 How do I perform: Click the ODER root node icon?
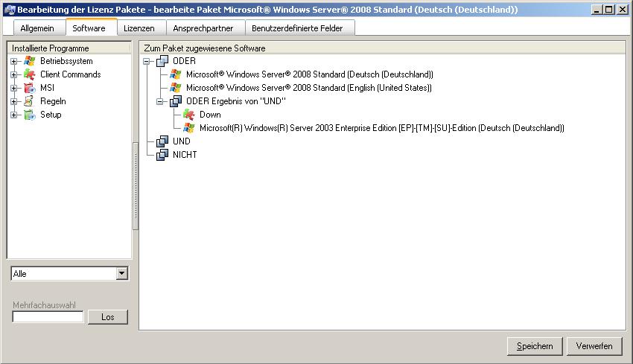[x=162, y=61]
